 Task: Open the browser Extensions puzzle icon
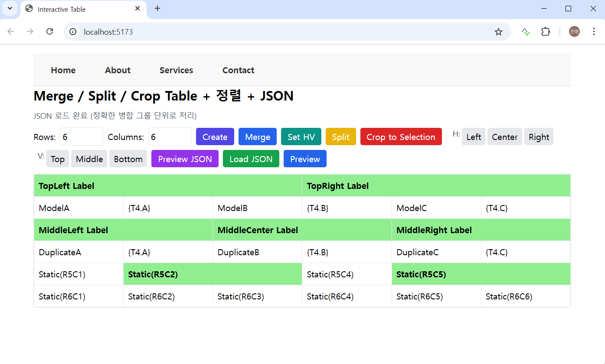[x=545, y=32]
